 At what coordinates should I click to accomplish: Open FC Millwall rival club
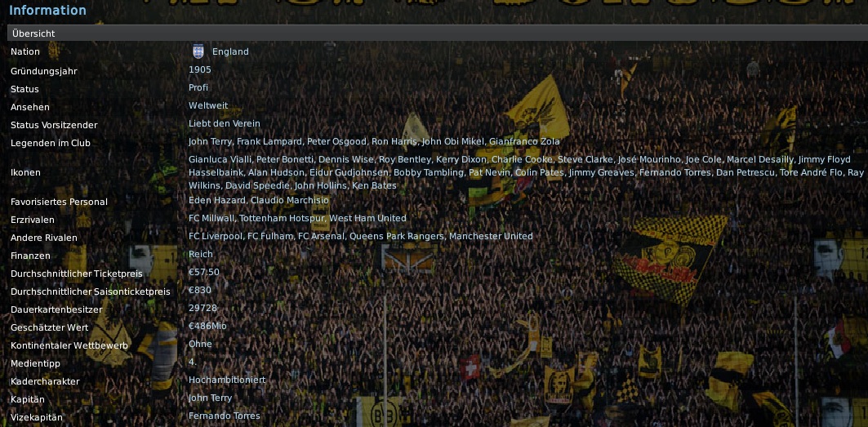click(x=215, y=218)
